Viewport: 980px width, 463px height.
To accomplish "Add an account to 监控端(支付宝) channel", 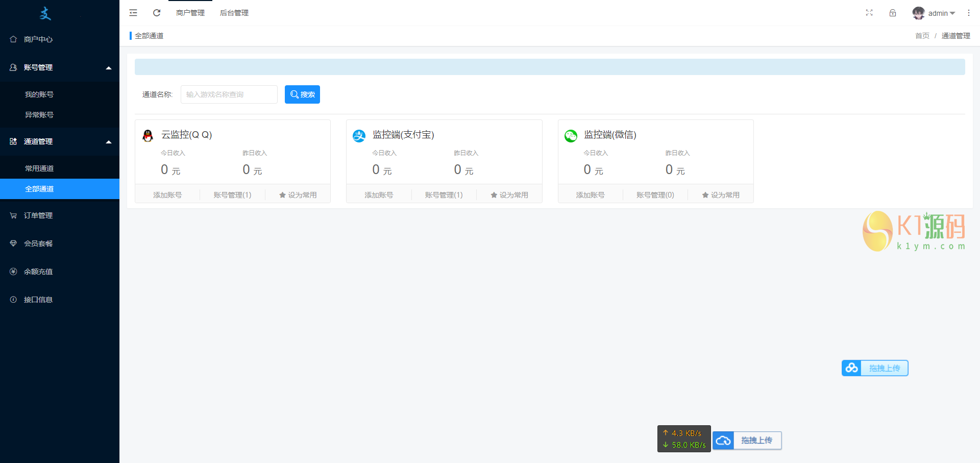I will (379, 195).
